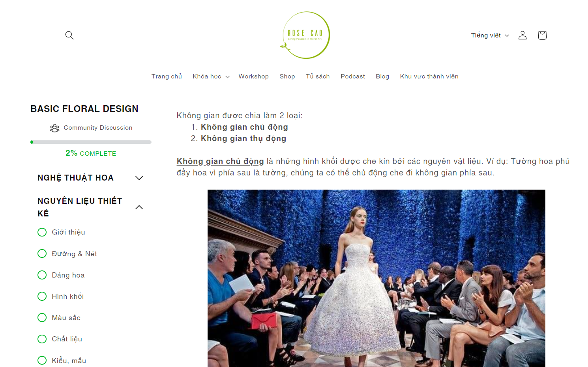588x367 pixels.
Task: Mark Màu sắc lesson circle
Action: [42, 317]
